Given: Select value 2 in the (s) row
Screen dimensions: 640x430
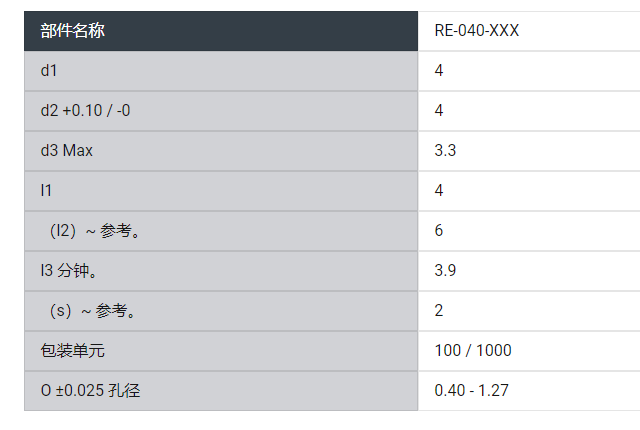Looking at the screenshot, I should [x=439, y=311].
